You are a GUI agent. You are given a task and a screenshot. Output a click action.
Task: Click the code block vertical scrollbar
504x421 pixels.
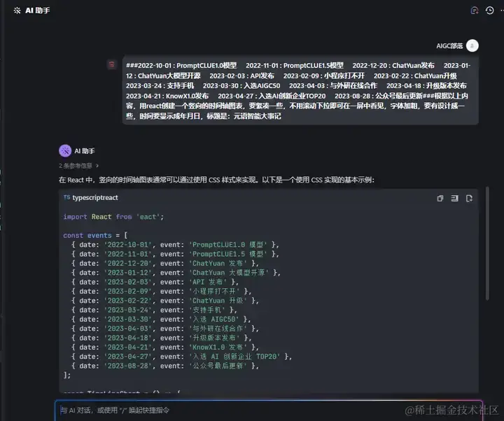click(x=487, y=243)
